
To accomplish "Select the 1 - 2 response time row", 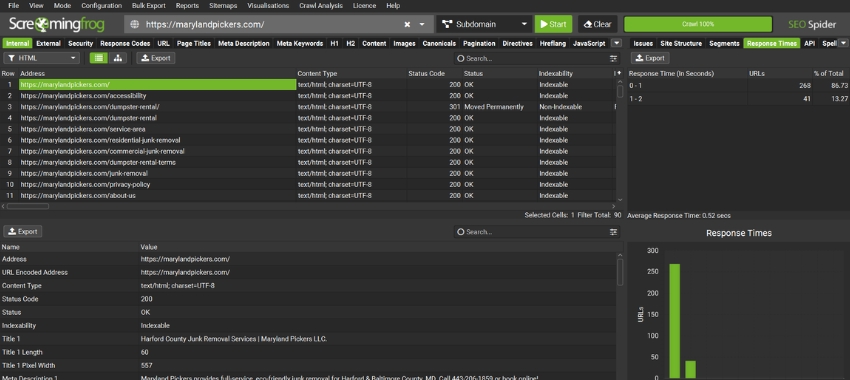I will point(738,99).
